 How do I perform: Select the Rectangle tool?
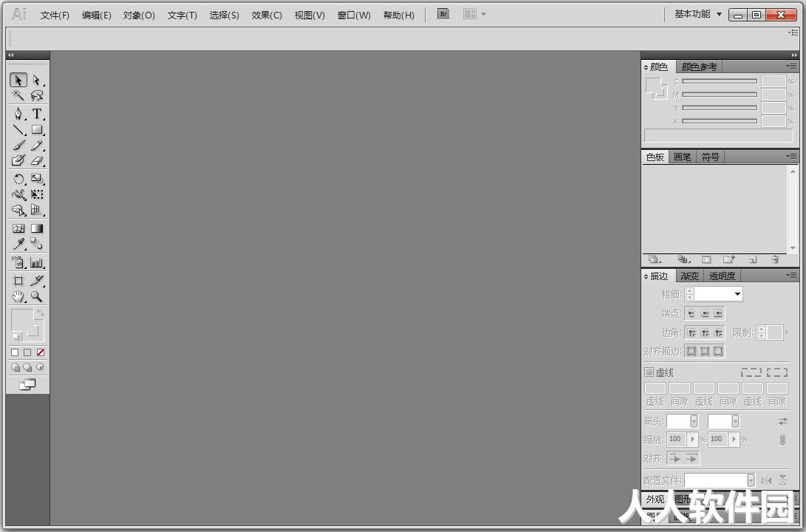[x=36, y=129]
